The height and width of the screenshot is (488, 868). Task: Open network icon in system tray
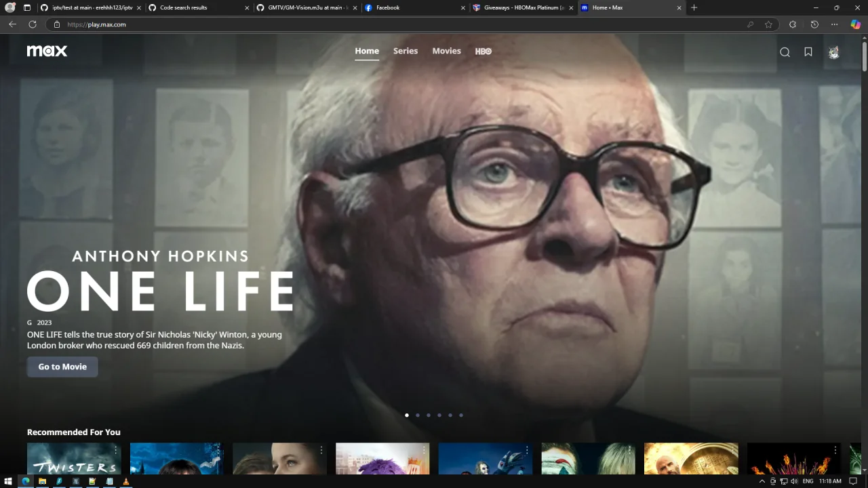click(783, 481)
